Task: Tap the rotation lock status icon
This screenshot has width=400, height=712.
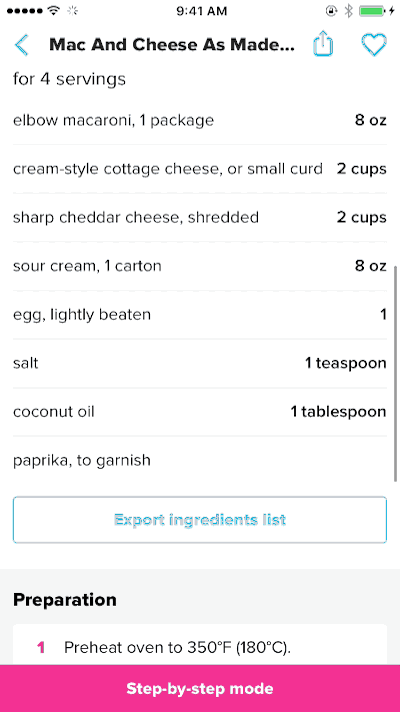Action: pyautogui.click(x=332, y=11)
